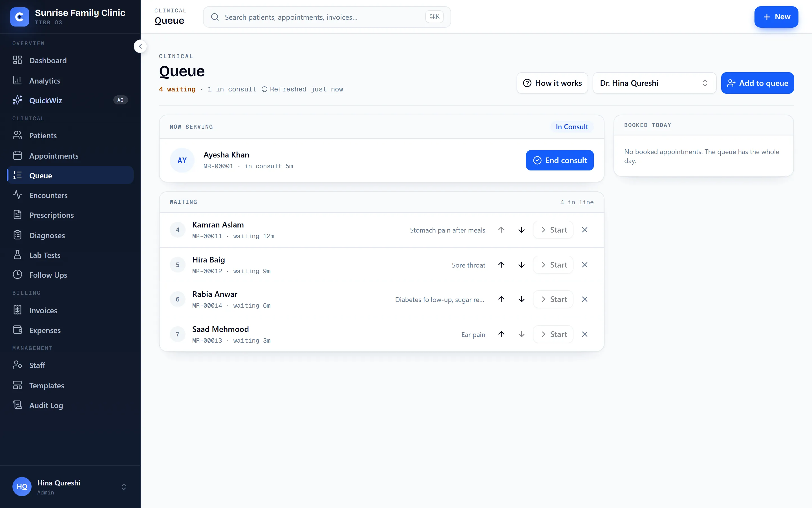Focus the search patients input field
Screen dimensions: 812x508
327,17
